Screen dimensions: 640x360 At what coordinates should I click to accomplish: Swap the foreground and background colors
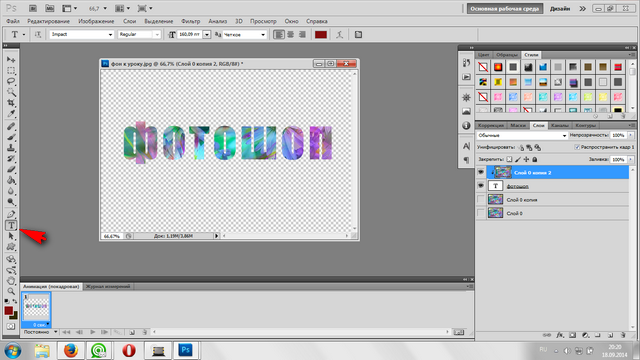click(15, 301)
